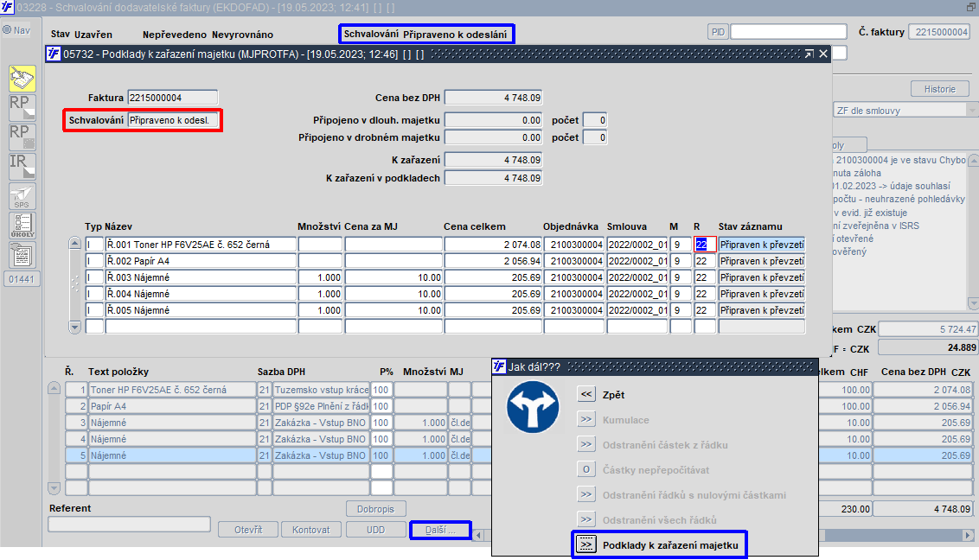Select the Nav radio button
The image size is (979, 560).
7,30
